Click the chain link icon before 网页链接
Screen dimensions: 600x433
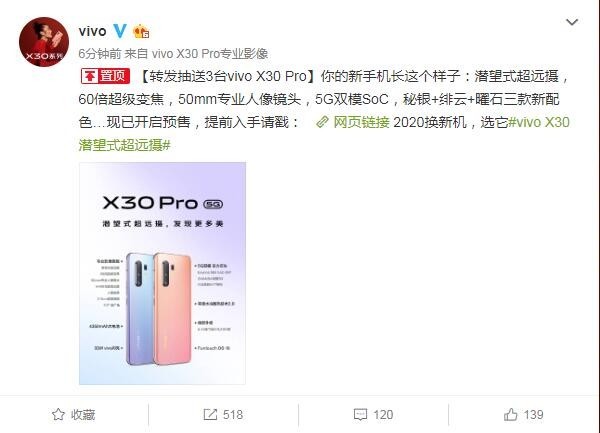point(322,122)
